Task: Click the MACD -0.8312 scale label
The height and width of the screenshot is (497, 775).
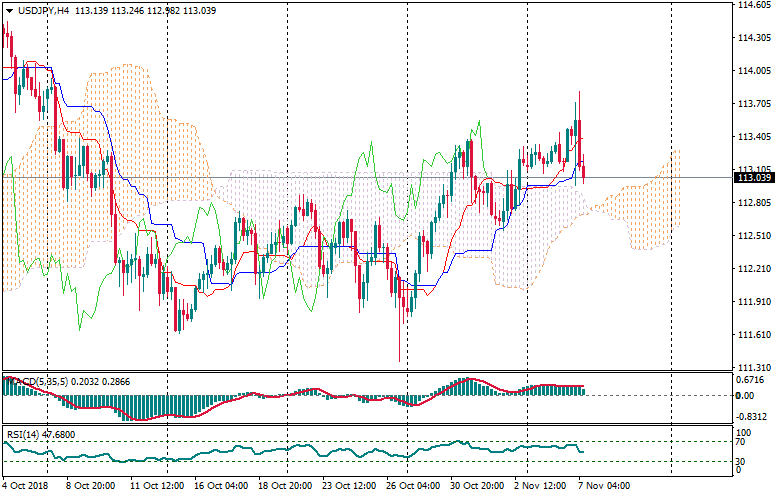Action: click(x=751, y=417)
